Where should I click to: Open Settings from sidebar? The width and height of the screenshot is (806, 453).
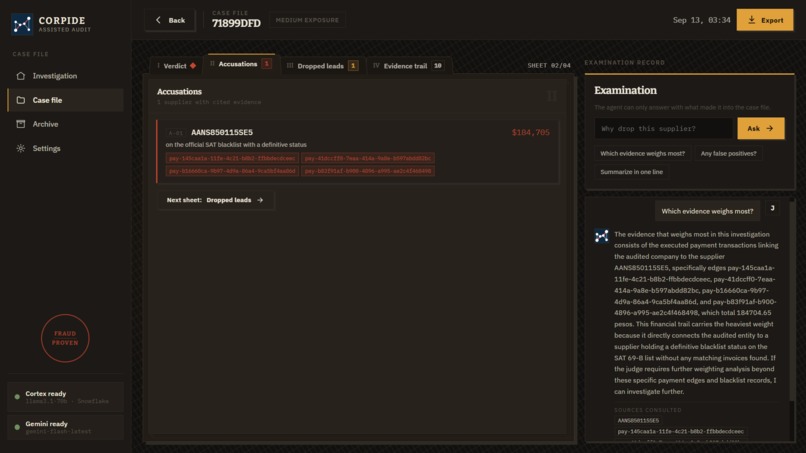click(65, 148)
